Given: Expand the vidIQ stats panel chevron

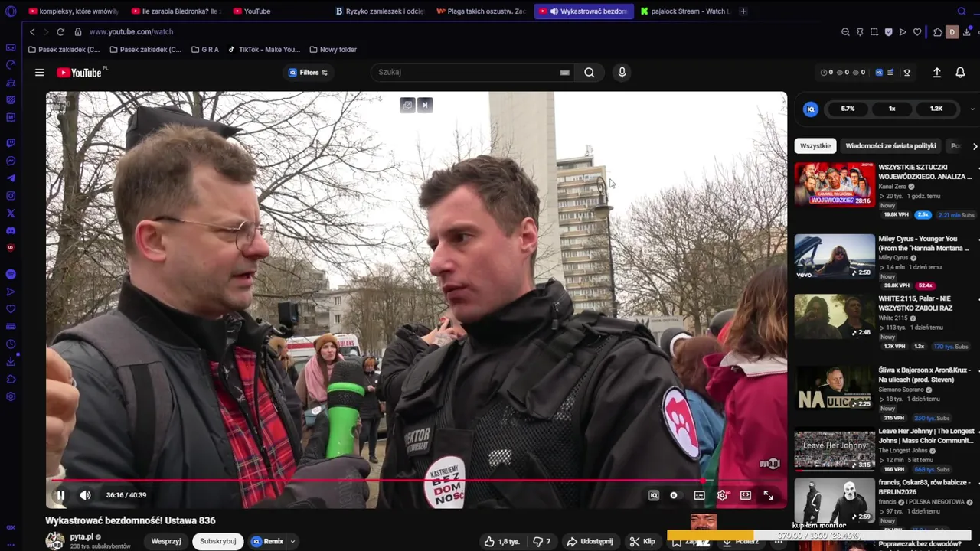Looking at the screenshot, I should click(972, 109).
